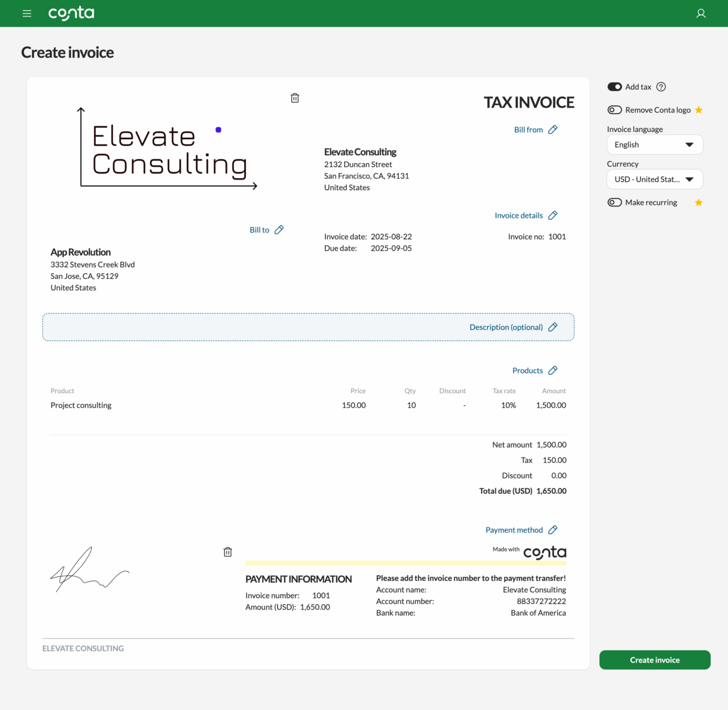Delete the signature image

228,552
